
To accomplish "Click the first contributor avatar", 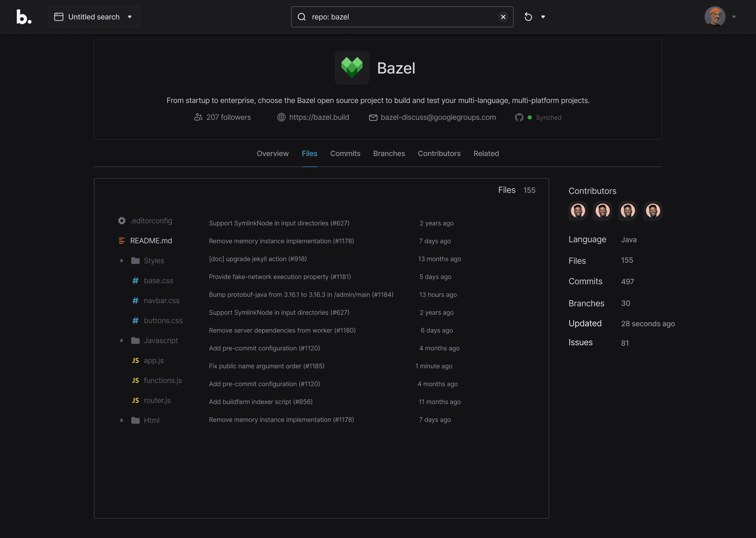I will tap(578, 211).
